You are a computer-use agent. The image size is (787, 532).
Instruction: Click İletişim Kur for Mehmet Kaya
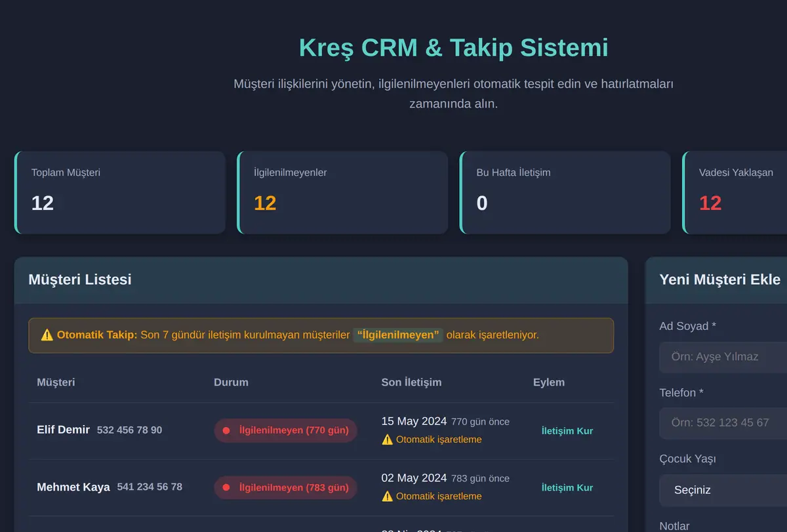click(567, 488)
